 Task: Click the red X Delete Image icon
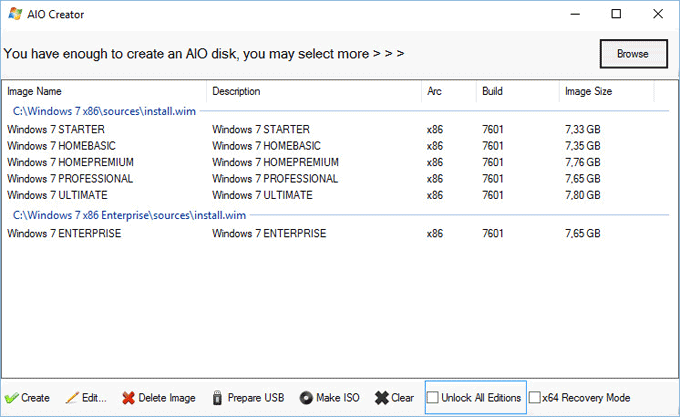point(128,398)
